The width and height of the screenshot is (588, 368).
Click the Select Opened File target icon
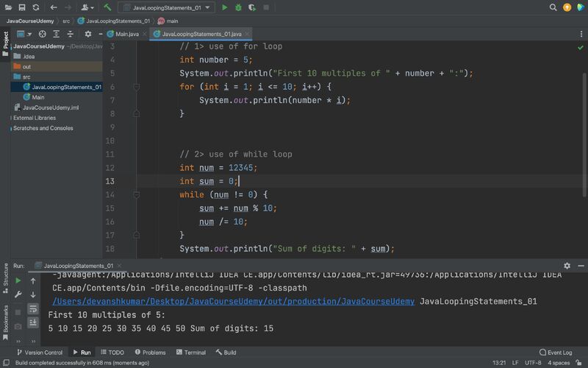coord(43,34)
